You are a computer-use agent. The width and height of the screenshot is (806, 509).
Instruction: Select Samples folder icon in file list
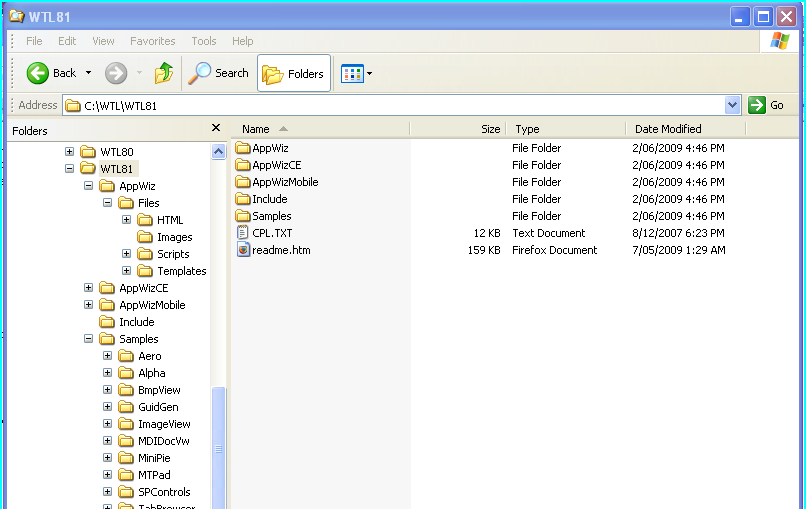click(243, 216)
